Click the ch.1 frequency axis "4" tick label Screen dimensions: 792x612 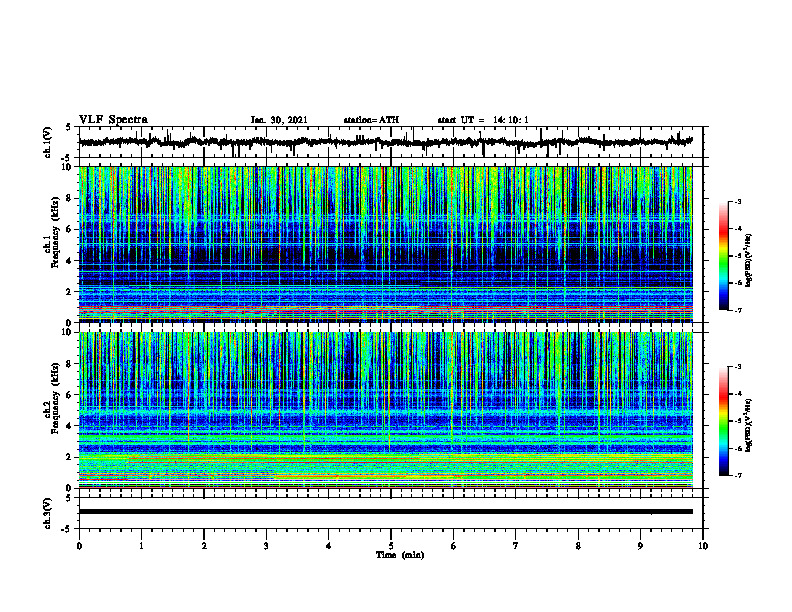pyautogui.click(x=70, y=261)
